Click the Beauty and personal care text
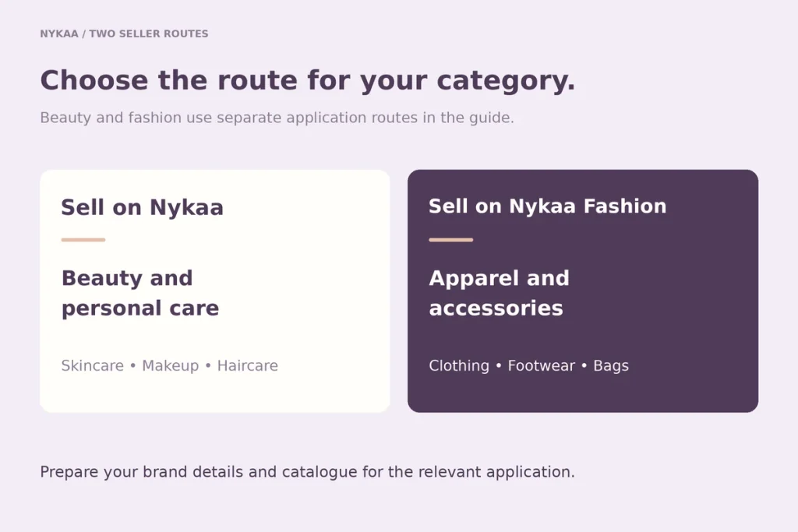Image resolution: width=798 pixels, height=532 pixels. pyautogui.click(x=140, y=293)
